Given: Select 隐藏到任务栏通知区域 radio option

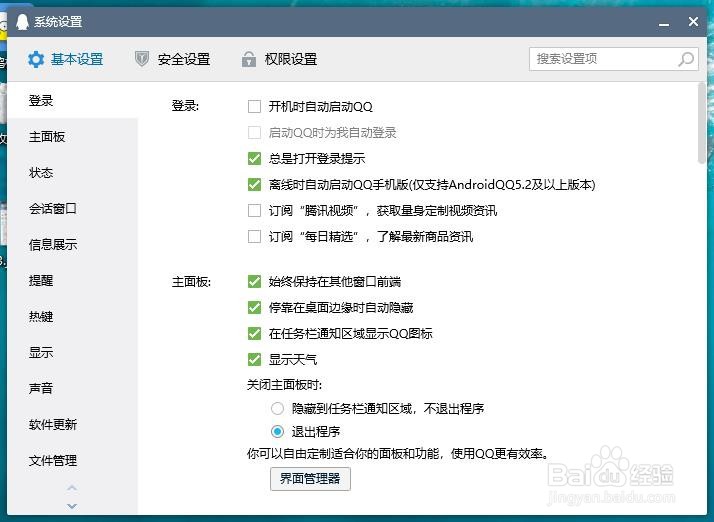Looking at the screenshot, I should [277, 408].
